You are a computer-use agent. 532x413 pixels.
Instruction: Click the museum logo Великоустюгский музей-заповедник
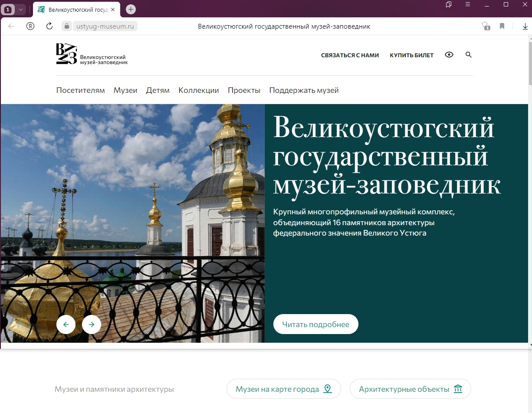[x=92, y=54]
